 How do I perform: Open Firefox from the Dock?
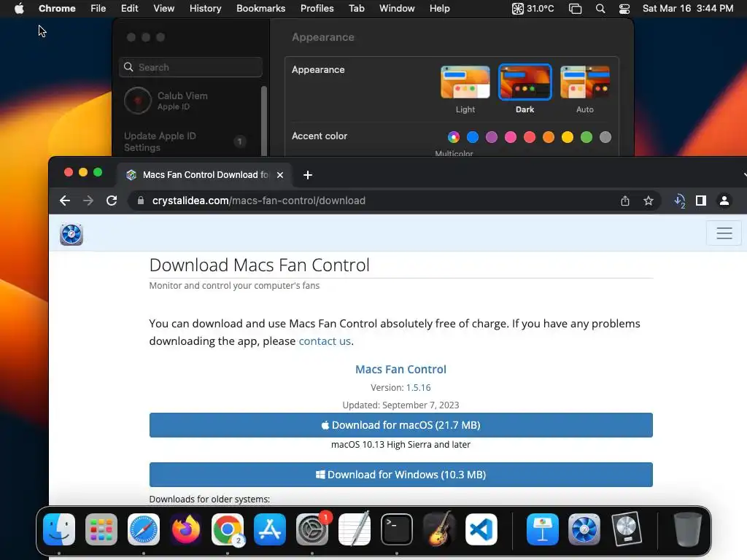tap(185, 529)
